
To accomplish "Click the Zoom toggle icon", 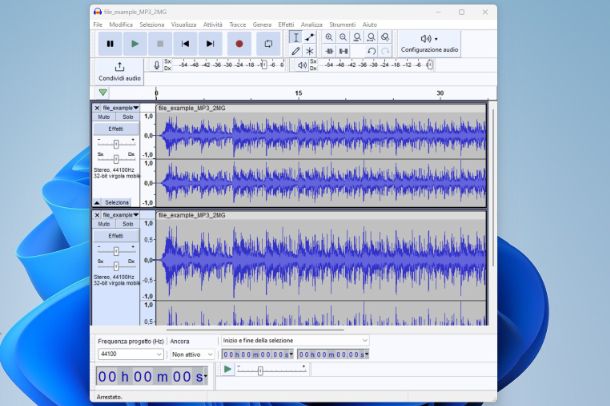I will point(385,37).
